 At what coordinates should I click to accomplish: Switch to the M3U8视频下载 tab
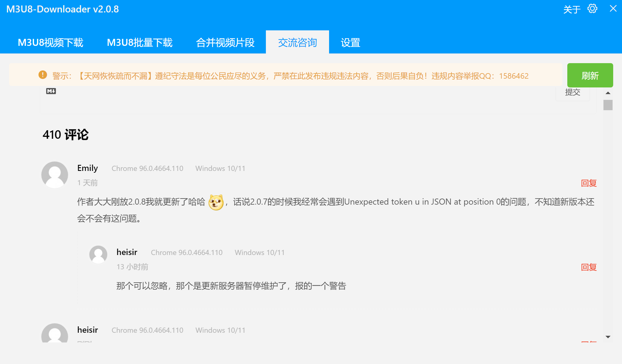(50, 43)
